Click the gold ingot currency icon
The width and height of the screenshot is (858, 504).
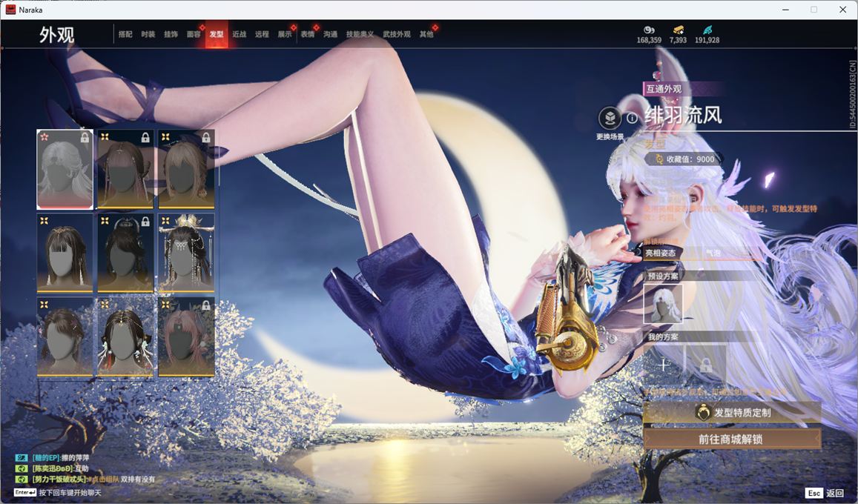coord(678,30)
